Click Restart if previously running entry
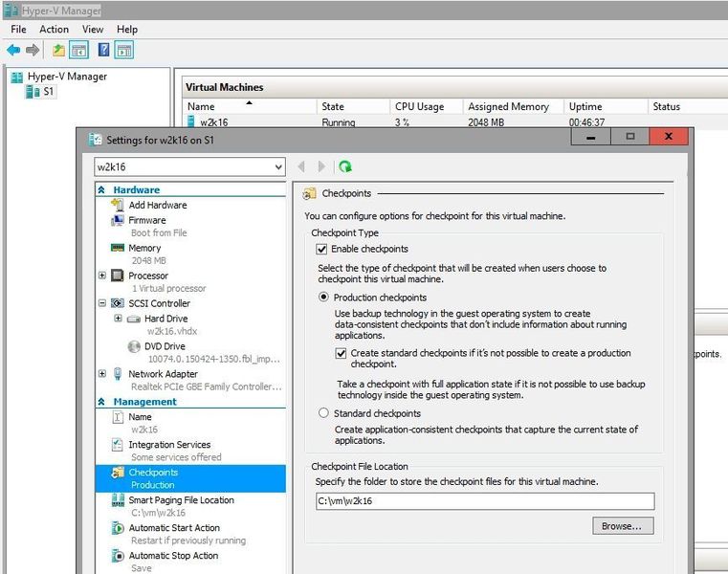 click(188, 541)
